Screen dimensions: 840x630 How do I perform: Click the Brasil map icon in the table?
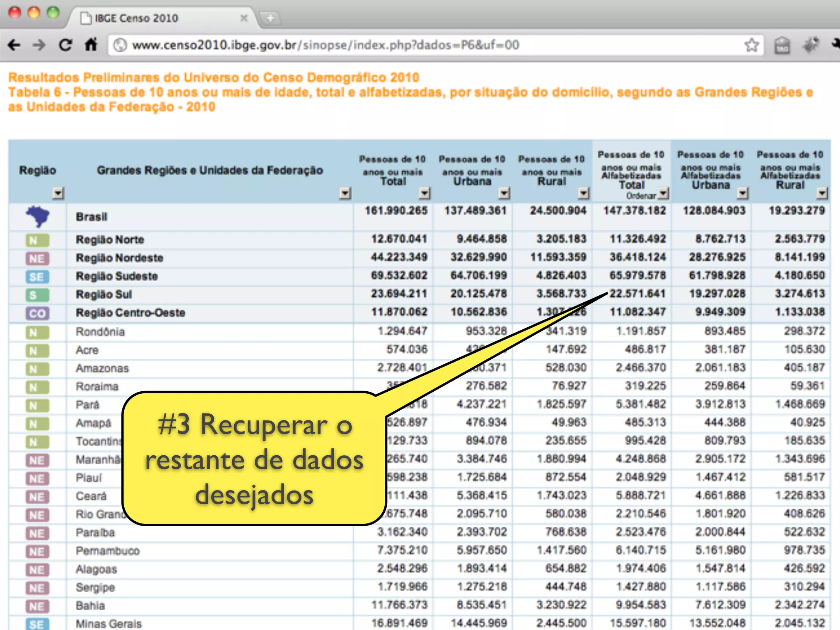pos(37,217)
